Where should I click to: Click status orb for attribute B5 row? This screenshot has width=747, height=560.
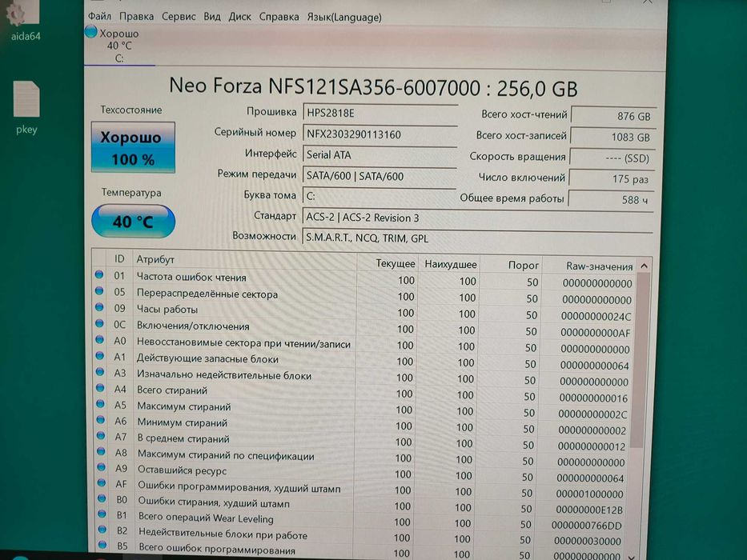coord(102,544)
